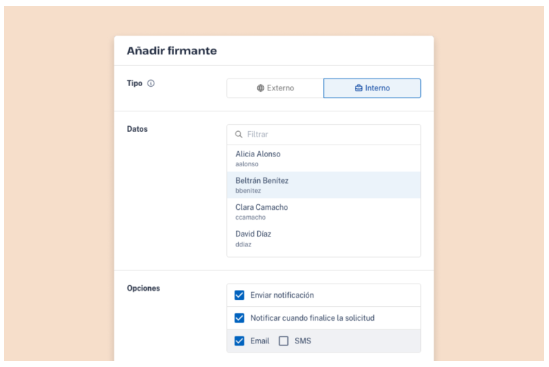Focus the Filtrar search field
Screen dimensions: 549x367
(x=324, y=134)
